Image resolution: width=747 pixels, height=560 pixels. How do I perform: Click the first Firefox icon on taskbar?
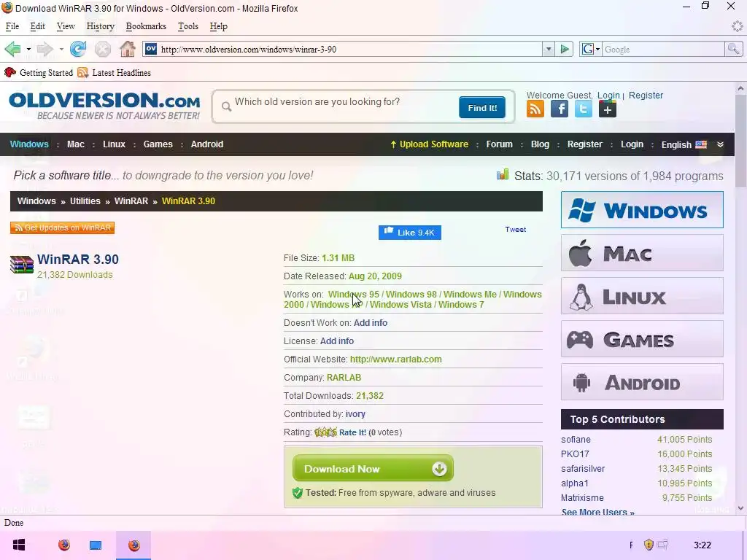(x=64, y=545)
